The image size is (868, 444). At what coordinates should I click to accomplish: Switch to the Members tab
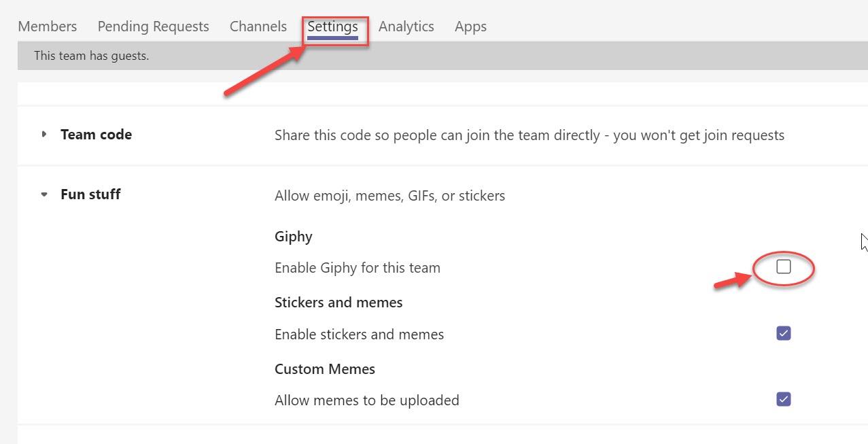(x=46, y=26)
